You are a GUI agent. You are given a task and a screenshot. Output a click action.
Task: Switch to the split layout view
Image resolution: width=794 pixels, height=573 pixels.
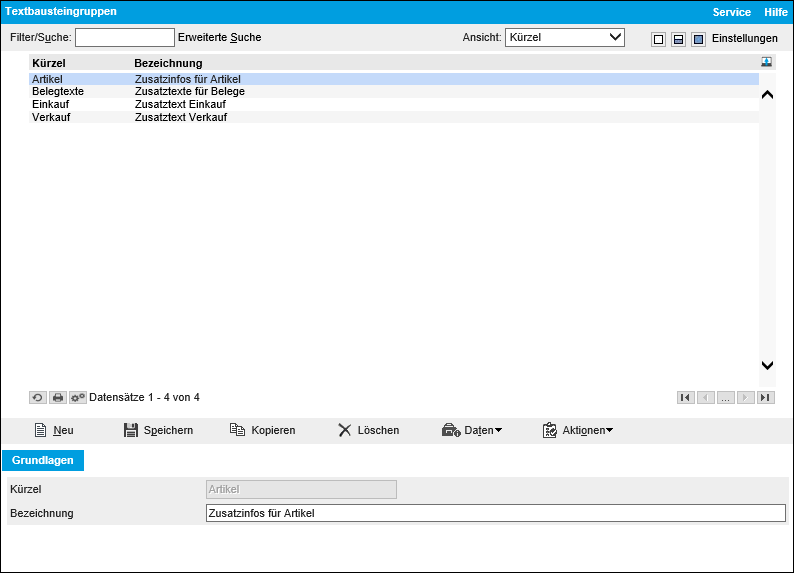coord(678,39)
